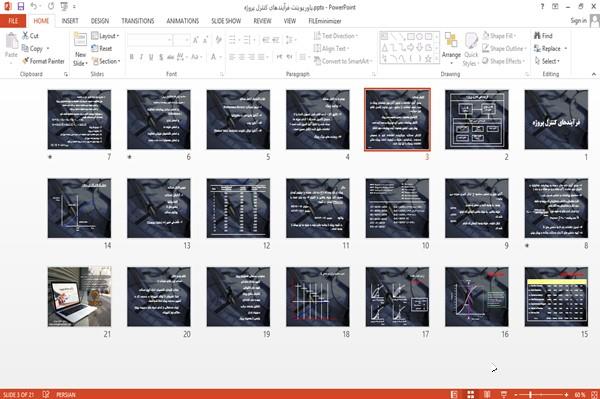The image size is (600, 399).
Task: Switch to Slide Sorter view icon in status bar
Action: [470, 394]
